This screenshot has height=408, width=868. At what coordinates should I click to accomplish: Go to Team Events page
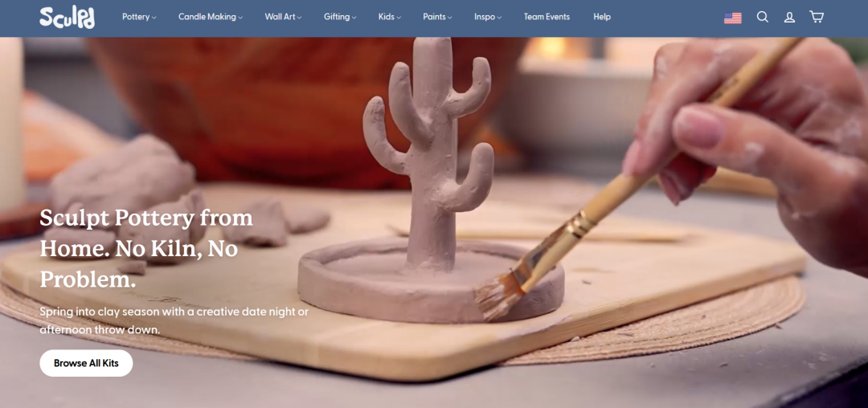[547, 17]
